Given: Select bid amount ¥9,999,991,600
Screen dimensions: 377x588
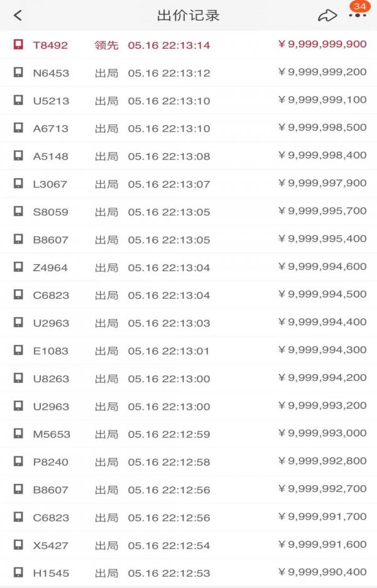Looking at the screenshot, I should coord(322,545).
